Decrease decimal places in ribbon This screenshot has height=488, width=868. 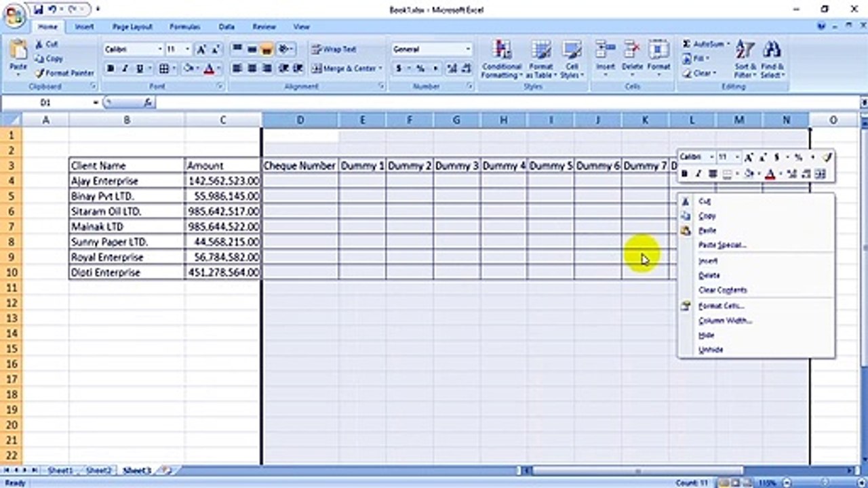click(467, 68)
